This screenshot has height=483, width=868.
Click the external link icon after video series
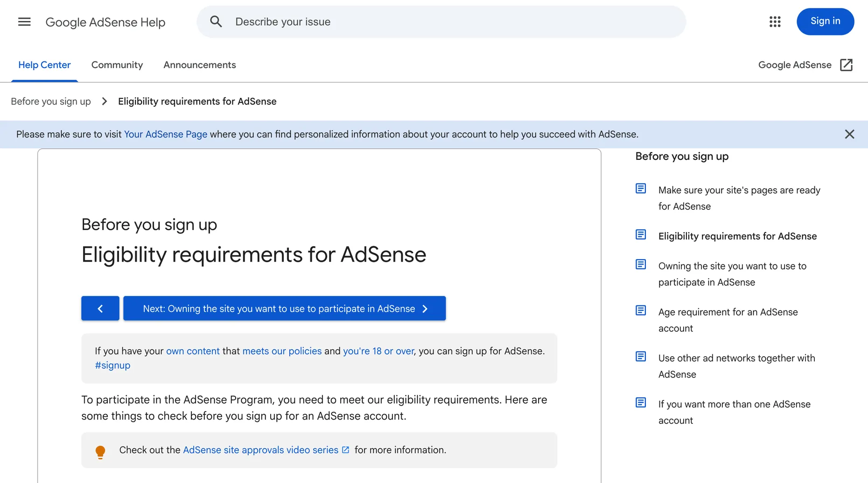[x=346, y=450]
